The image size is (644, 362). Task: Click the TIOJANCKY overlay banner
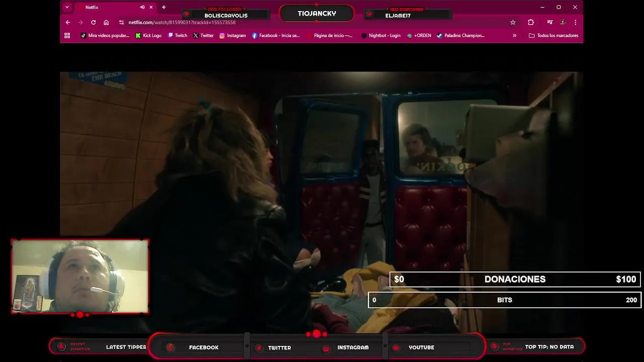coord(317,14)
